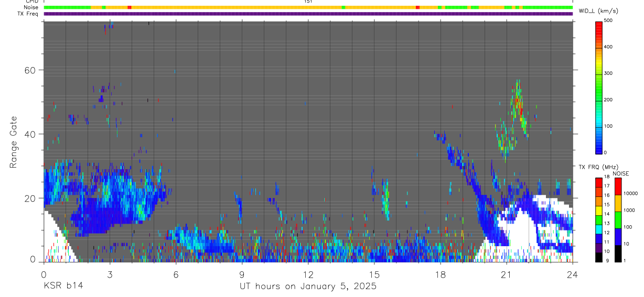Click the TX FRQ (MHz) color legend
Viewport: 644px width, 297px height.
click(599, 219)
